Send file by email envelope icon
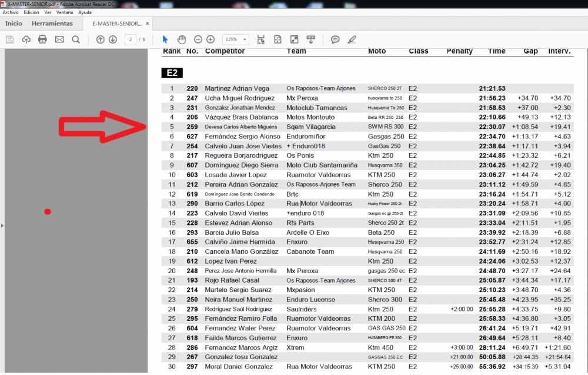Screen dimensions: 588x375 point(59,39)
